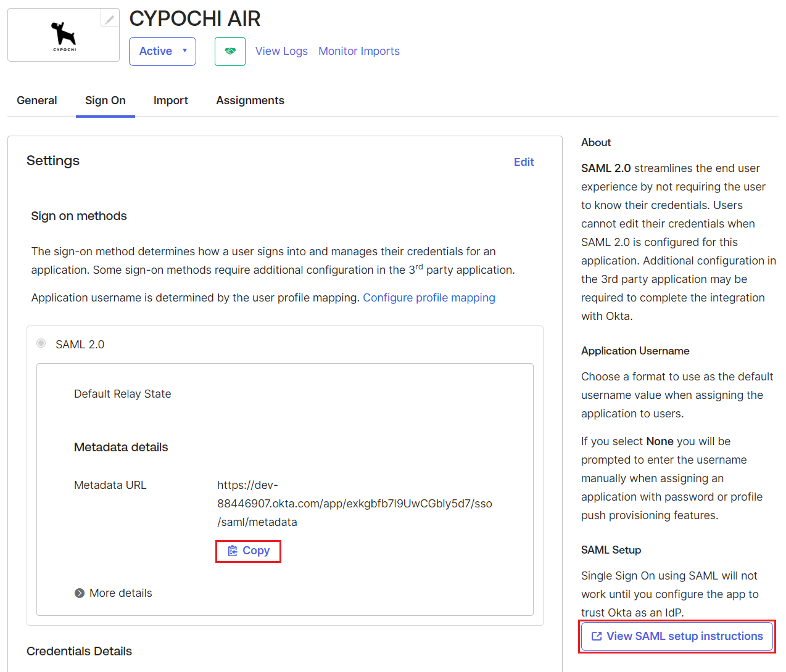Switch to the General tab
The height and width of the screenshot is (672, 786).
click(x=37, y=100)
